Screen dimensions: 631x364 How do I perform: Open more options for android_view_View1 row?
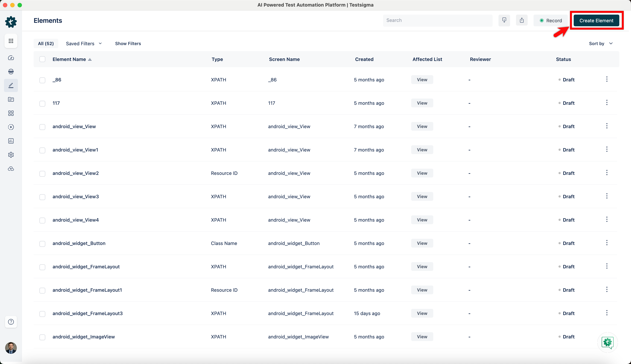coord(607,149)
